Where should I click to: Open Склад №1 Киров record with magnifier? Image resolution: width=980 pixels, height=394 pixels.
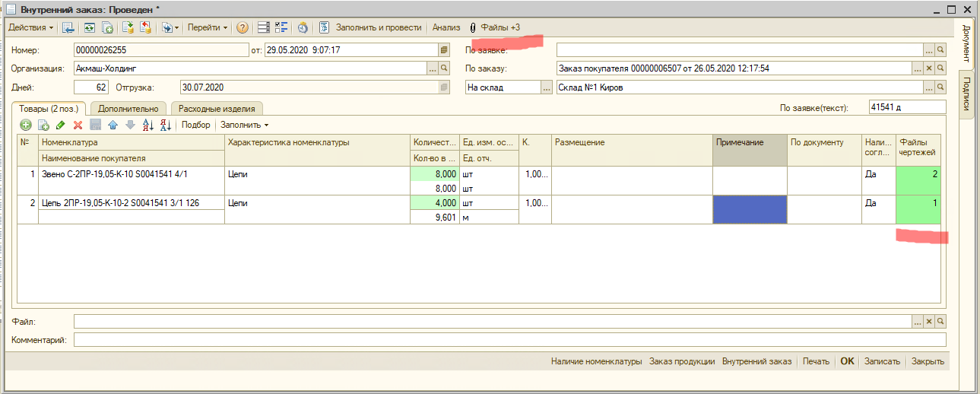940,87
